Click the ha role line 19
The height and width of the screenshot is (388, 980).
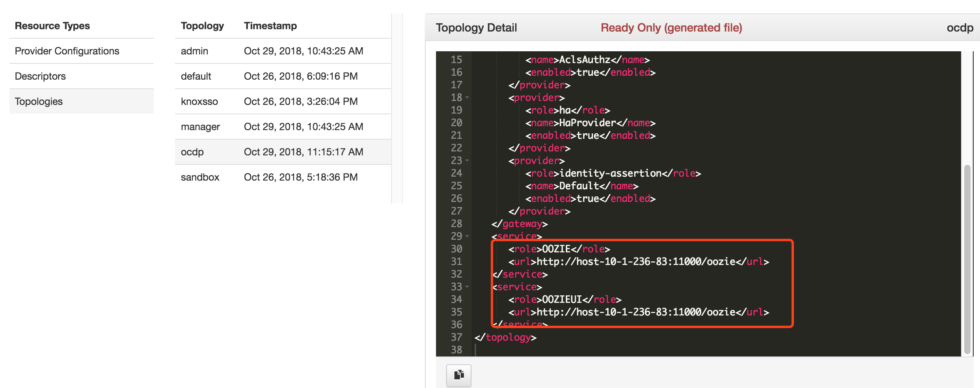pos(568,110)
